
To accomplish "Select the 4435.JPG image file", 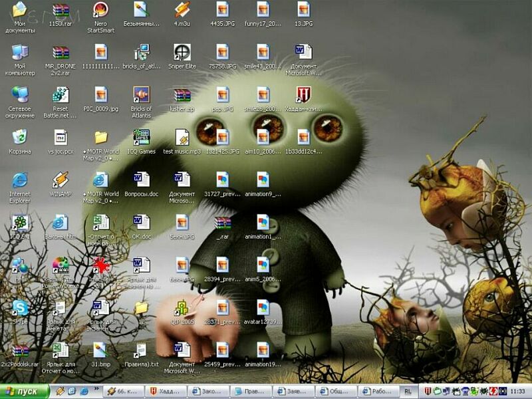I will pyautogui.click(x=222, y=10).
